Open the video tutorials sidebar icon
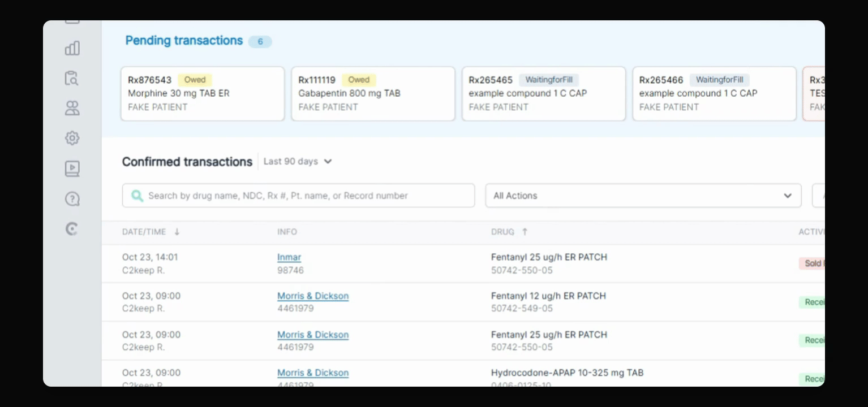Viewport: 868px width, 407px height. click(x=72, y=168)
